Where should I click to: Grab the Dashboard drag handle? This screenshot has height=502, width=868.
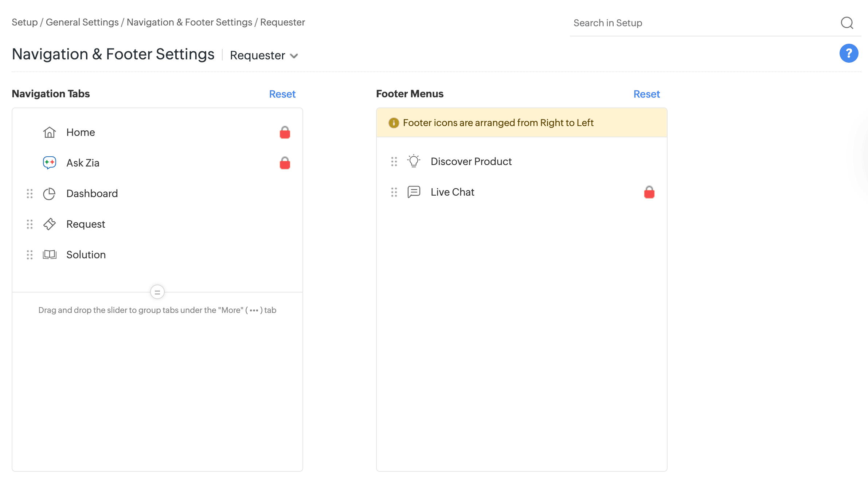(30, 193)
